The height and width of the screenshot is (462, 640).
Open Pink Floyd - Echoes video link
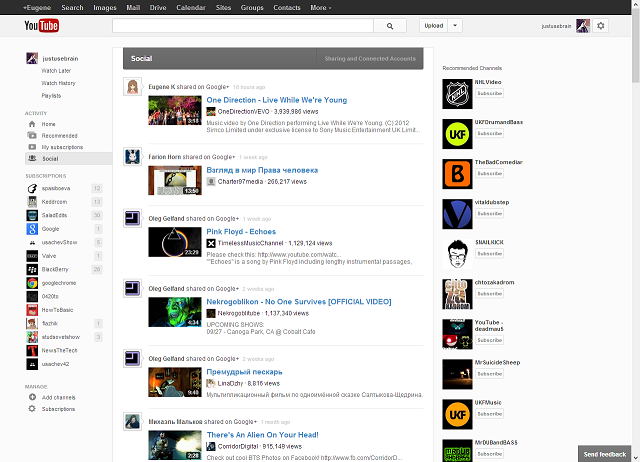coord(241,231)
